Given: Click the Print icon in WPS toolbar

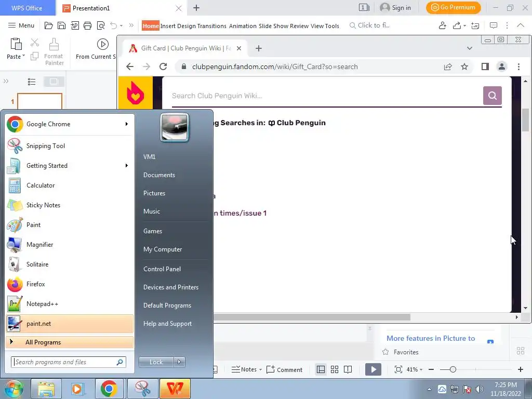Looking at the screenshot, I should (87, 25).
